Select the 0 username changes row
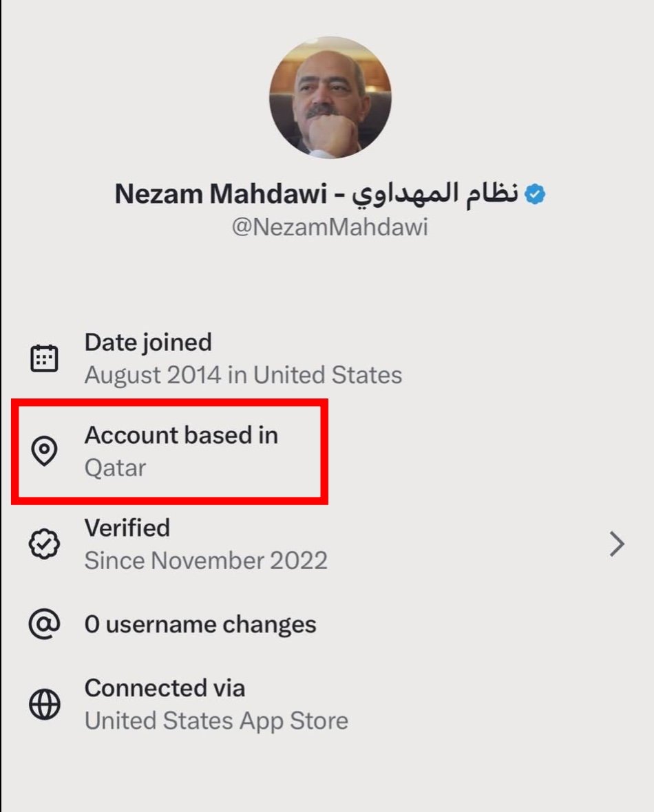This screenshot has width=654, height=812. coord(200,624)
